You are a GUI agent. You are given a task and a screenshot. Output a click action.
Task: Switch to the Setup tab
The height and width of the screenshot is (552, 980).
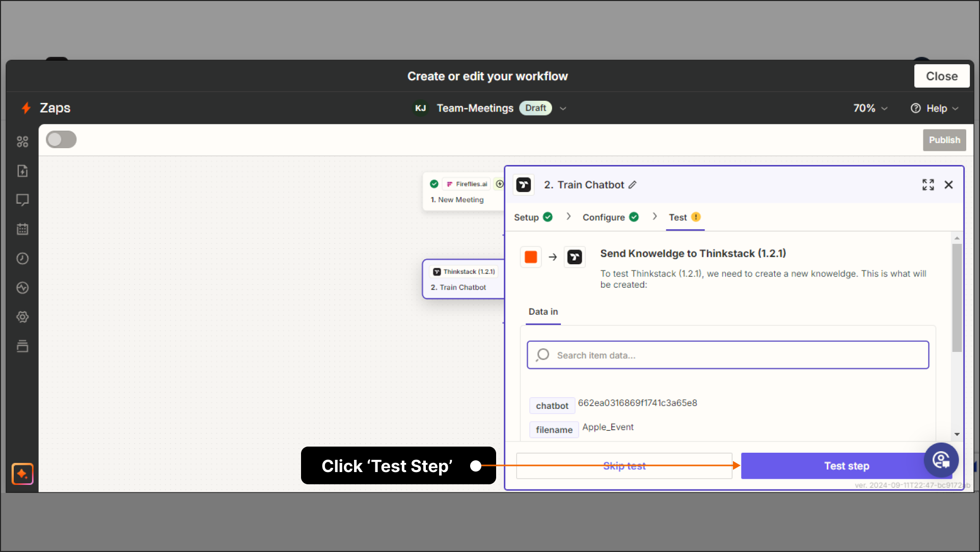pos(533,217)
